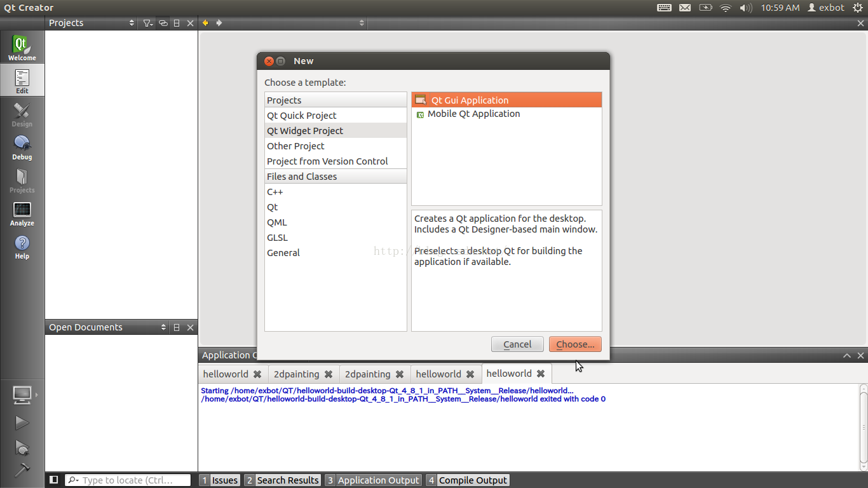Open the exbot user menu
Viewport: 868px width, 488px height.
[826, 8]
